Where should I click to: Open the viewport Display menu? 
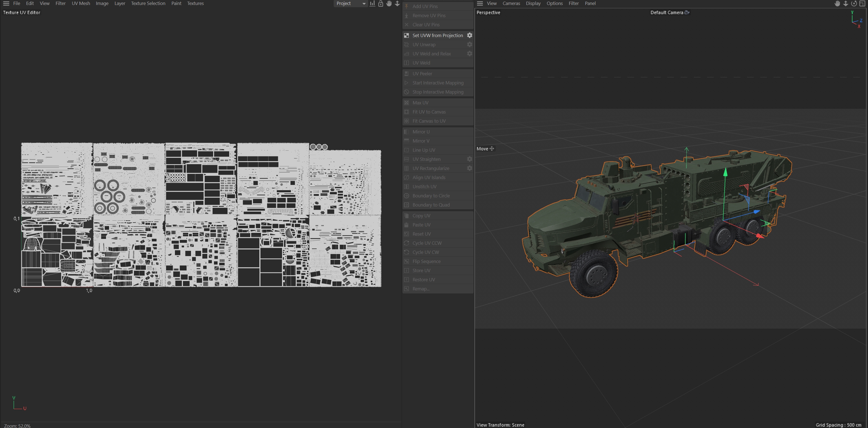533,3
